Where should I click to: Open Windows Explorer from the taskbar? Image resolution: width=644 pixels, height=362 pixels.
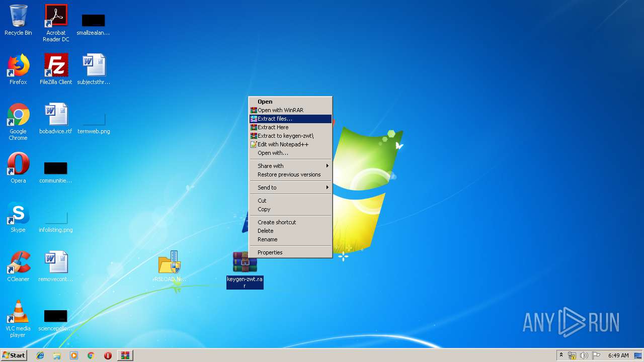(57, 355)
